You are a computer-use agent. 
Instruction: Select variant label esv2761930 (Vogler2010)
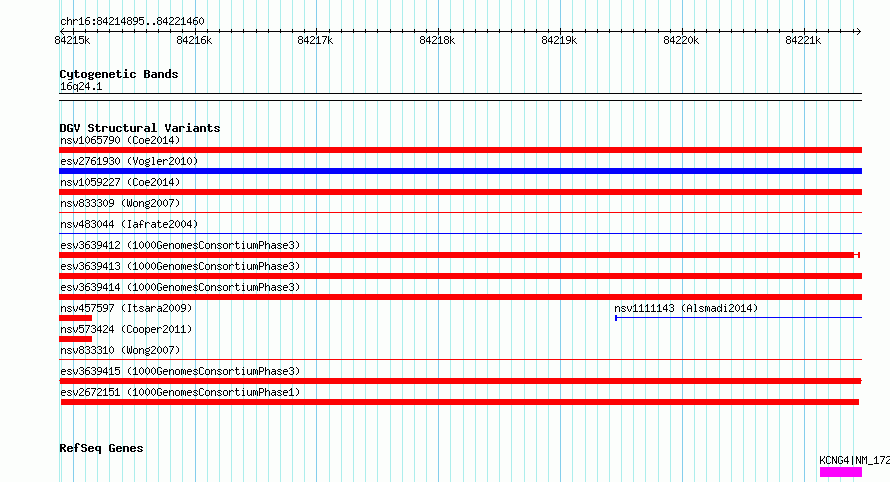pos(129,161)
